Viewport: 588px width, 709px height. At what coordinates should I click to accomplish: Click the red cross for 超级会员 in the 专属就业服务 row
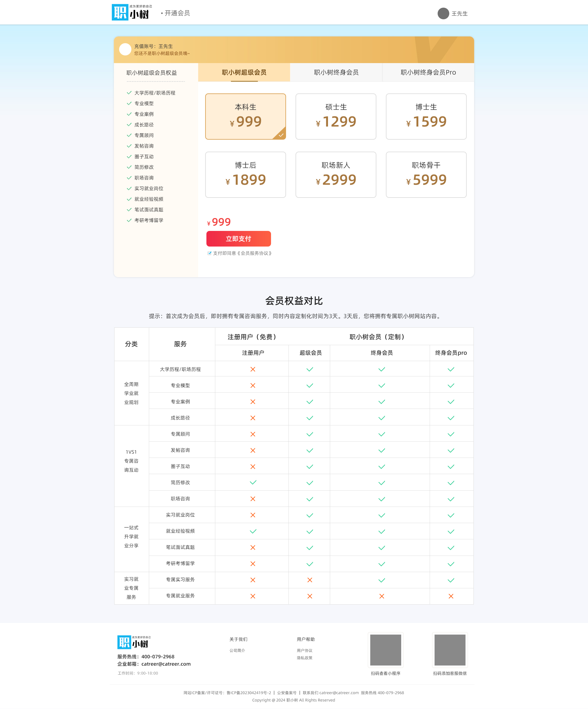(x=310, y=596)
